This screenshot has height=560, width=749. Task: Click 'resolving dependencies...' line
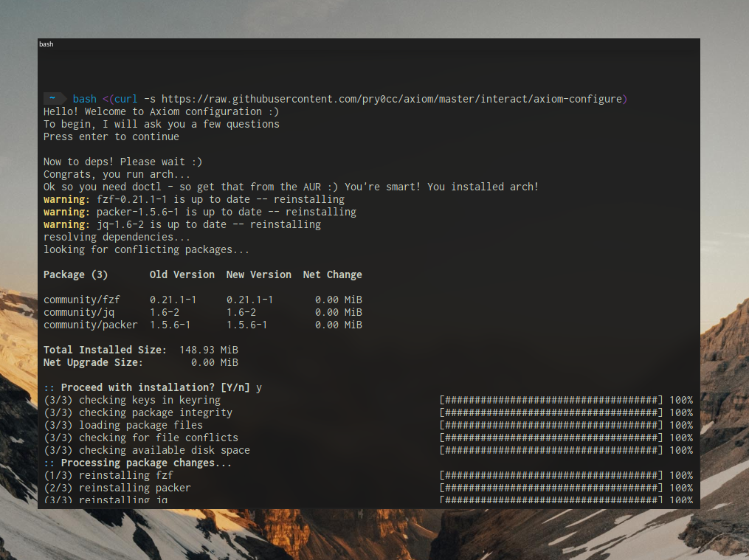(x=117, y=237)
